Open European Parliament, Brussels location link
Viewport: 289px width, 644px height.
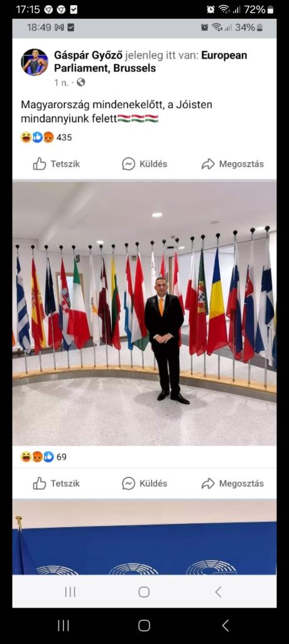(151, 62)
